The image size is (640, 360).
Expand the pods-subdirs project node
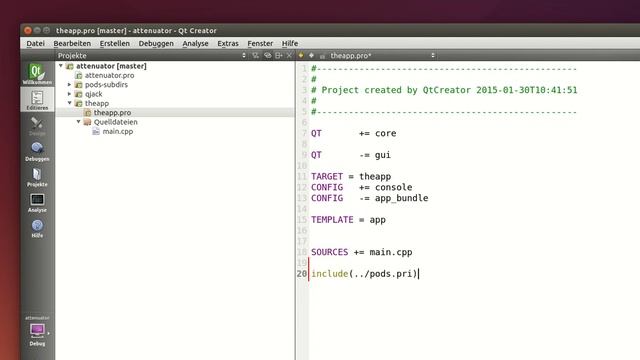(x=69, y=84)
